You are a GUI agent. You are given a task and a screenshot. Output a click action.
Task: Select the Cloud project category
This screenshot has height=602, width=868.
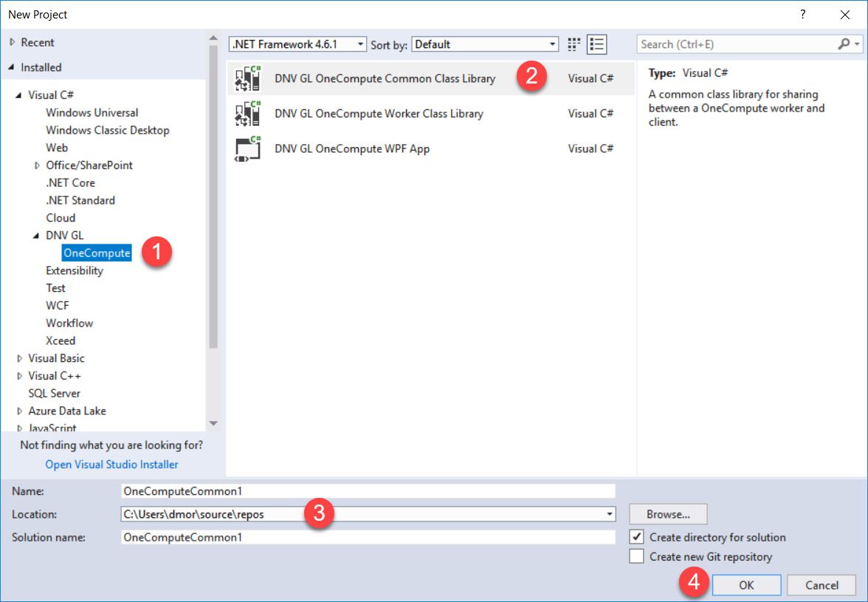(x=61, y=217)
